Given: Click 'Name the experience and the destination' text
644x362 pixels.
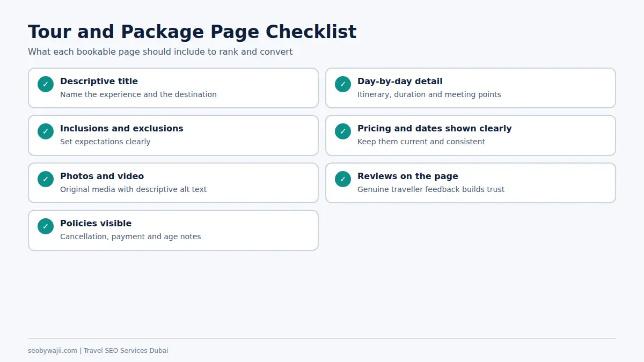Looking at the screenshot, I should click(138, 94).
